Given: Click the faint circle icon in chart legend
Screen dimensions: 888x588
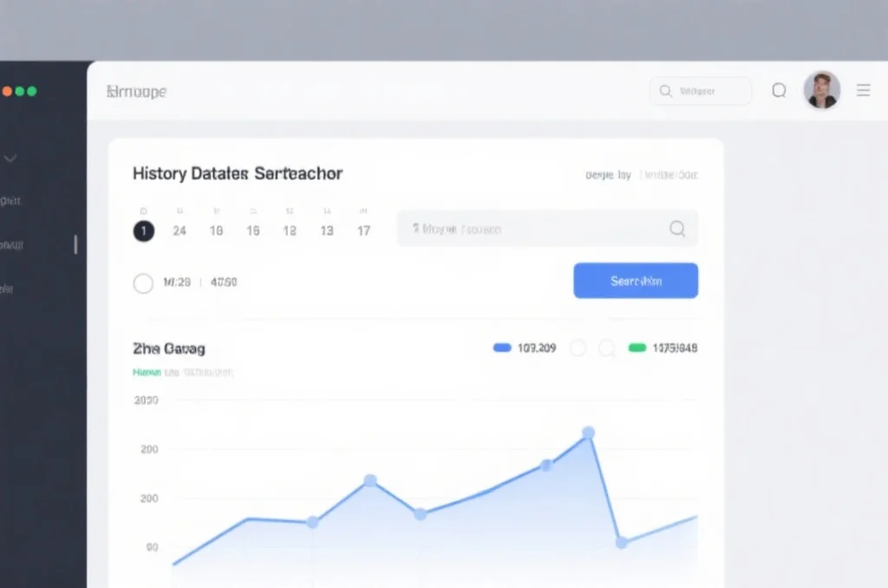Looking at the screenshot, I should pyautogui.click(x=578, y=348).
